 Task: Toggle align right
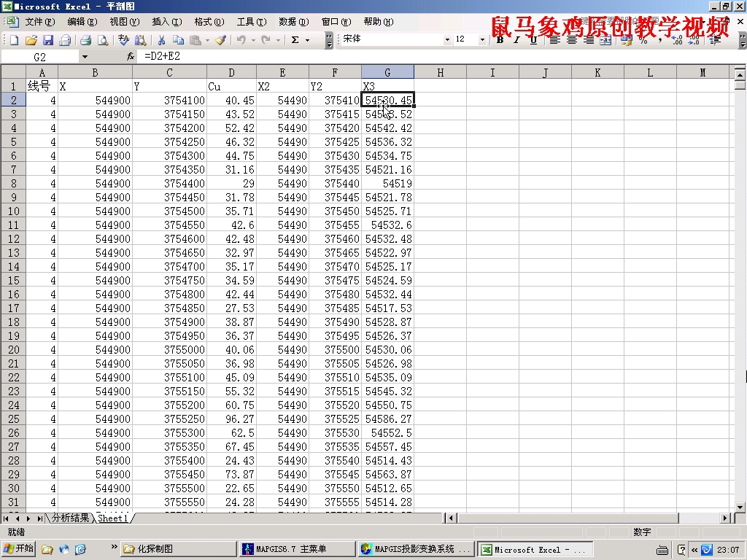pyautogui.click(x=589, y=41)
